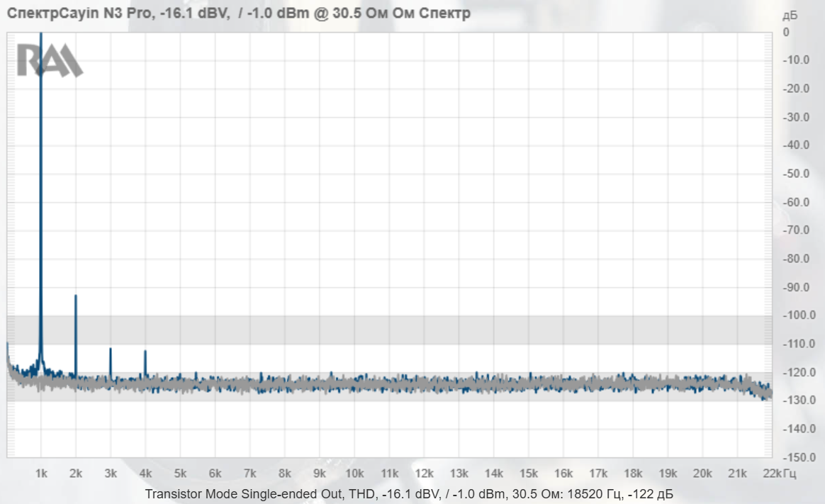Click the 3 kHz third harmonic peak

tap(111, 363)
